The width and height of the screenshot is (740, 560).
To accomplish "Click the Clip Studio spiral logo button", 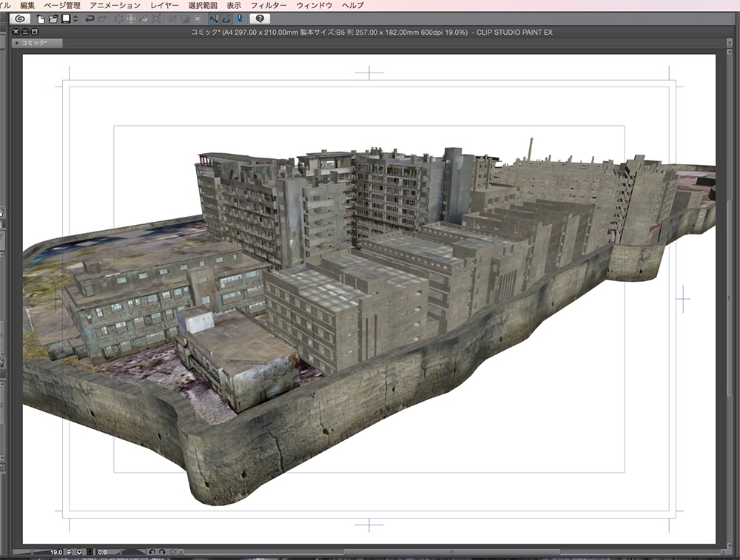I will click(18, 18).
